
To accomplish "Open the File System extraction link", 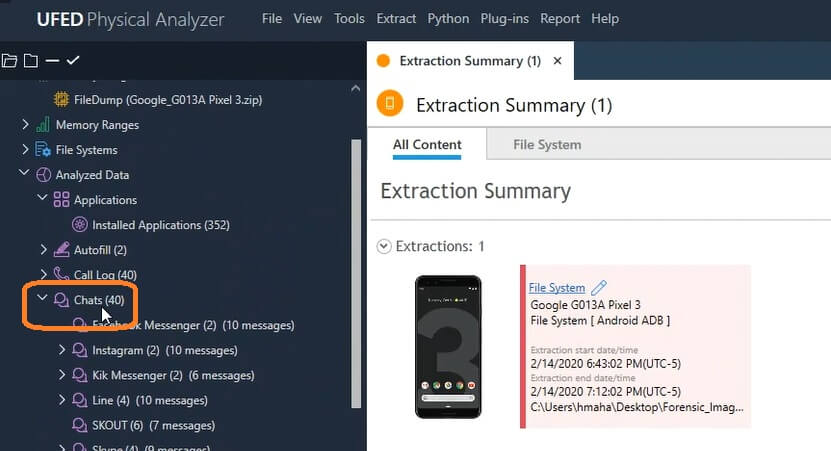I will pos(557,288).
